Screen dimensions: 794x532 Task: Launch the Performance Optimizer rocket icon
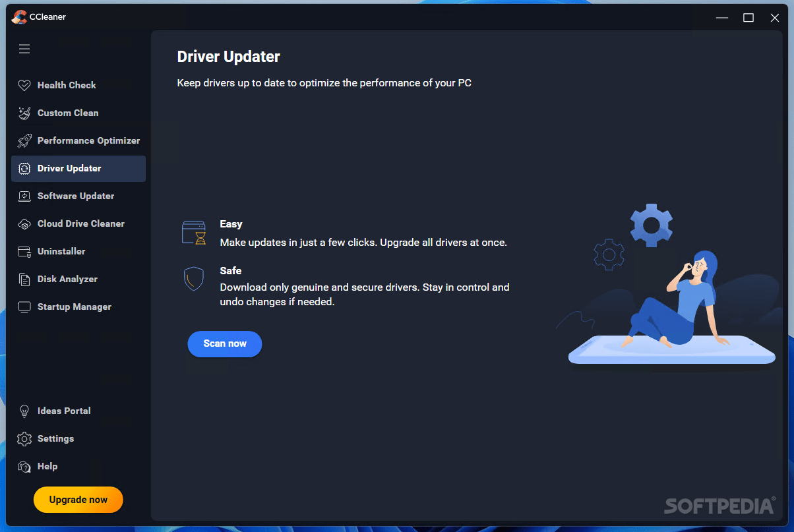coord(24,140)
